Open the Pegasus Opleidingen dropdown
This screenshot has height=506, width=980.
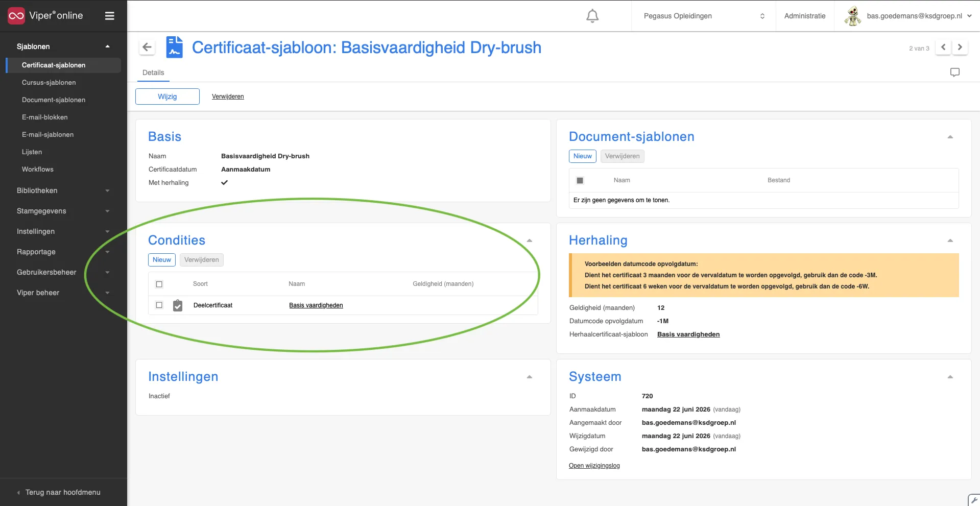[704, 16]
